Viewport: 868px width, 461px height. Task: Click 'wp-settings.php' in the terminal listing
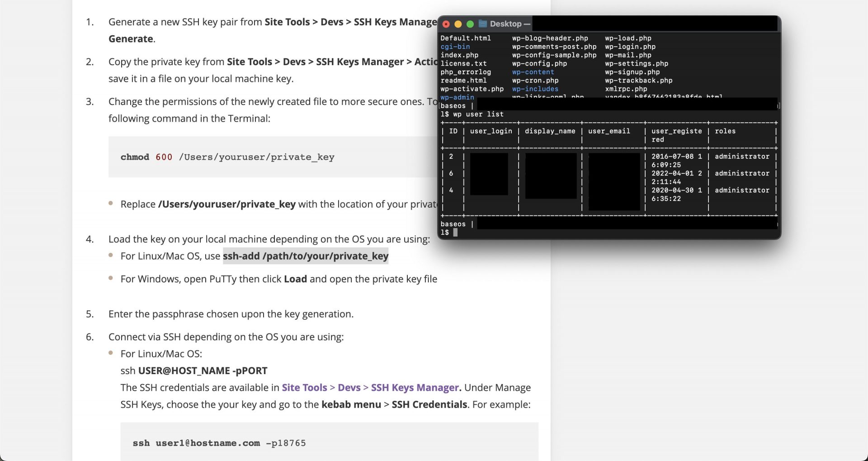pyautogui.click(x=637, y=63)
